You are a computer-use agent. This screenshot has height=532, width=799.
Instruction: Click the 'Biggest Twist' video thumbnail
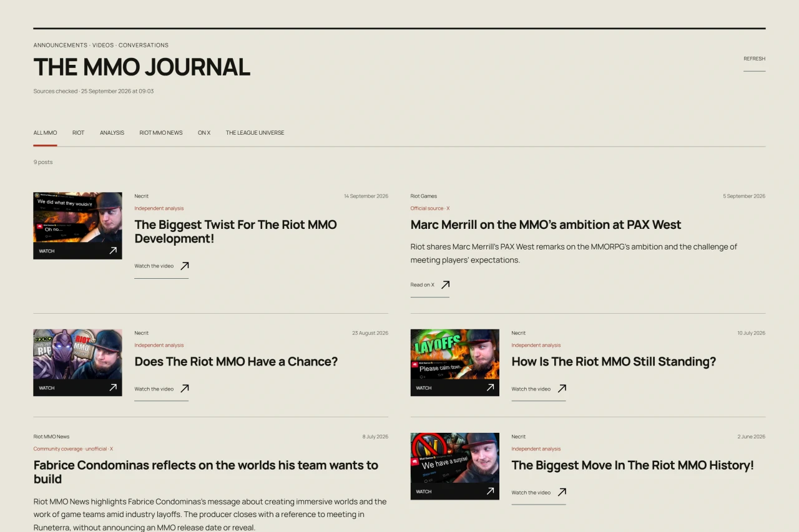(77, 226)
